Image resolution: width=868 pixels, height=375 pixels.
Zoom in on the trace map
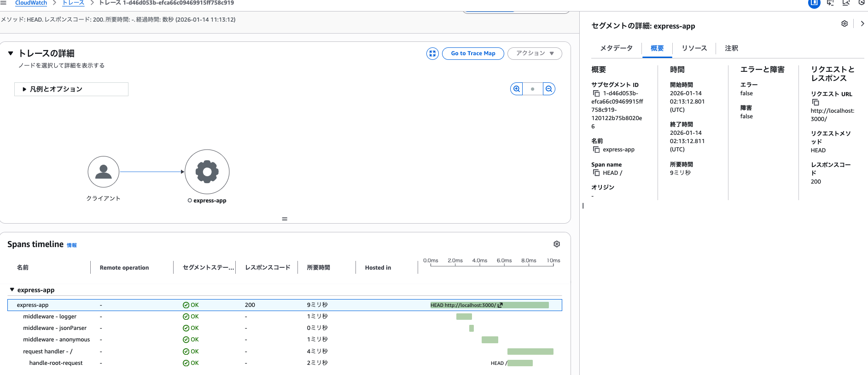pyautogui.click(x=517, y=89)
